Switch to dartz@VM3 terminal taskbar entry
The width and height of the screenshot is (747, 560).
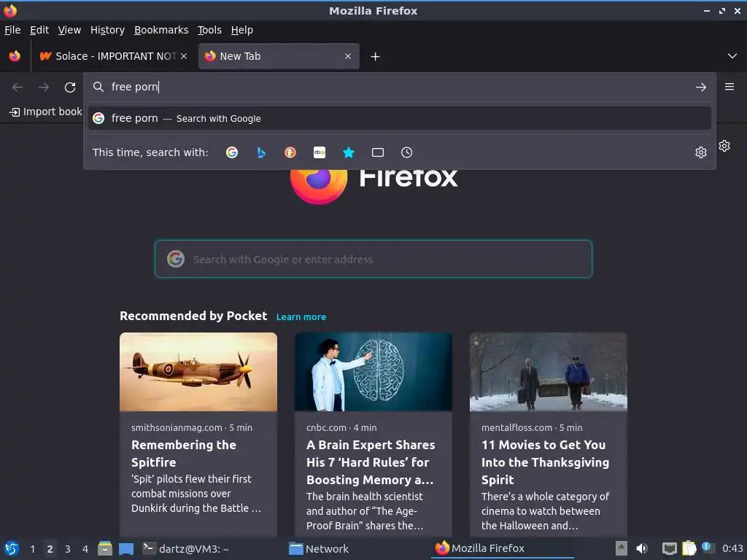tap(186, 548)
